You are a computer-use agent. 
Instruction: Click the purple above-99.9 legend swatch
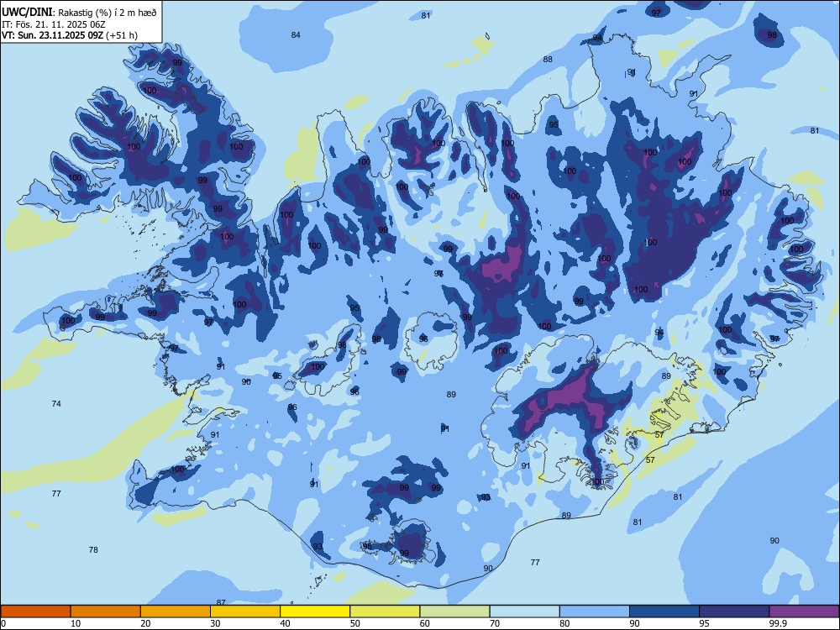(804, 612)
